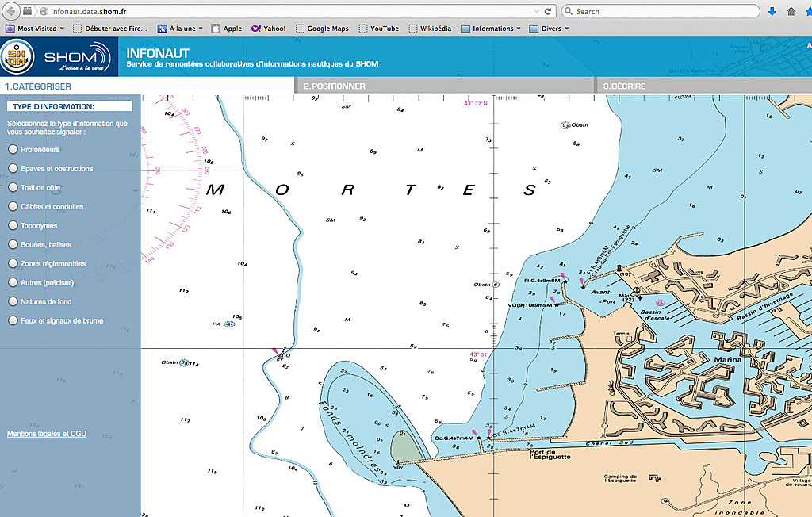Viewport: 812px width, 517px height.
Task: Open the Yahoo! bookmark
Action: pyautogui.click(x=268, y=29)
